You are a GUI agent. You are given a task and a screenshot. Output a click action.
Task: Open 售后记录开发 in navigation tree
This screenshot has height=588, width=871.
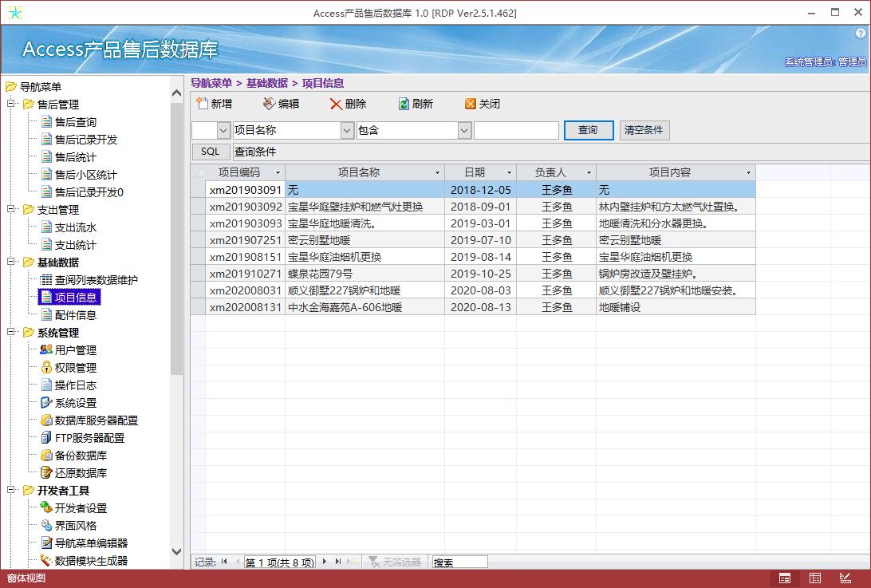tap(86, 140)
